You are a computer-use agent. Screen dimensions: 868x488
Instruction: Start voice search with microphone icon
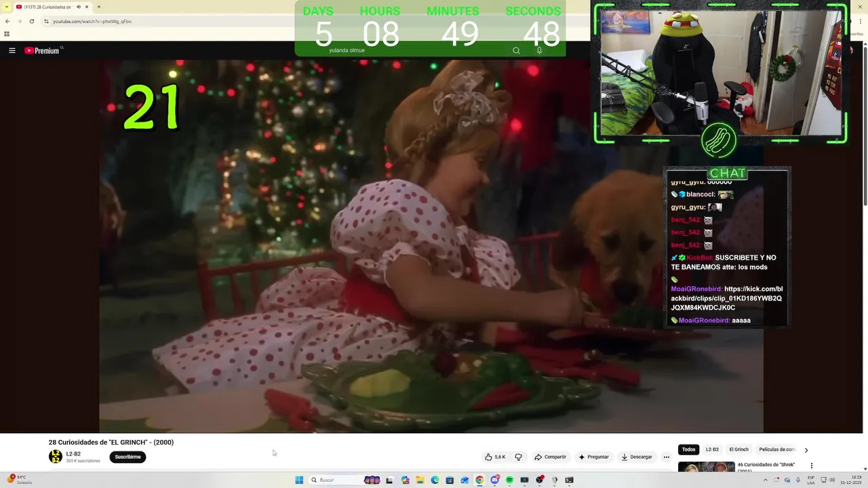coord(539,50)
